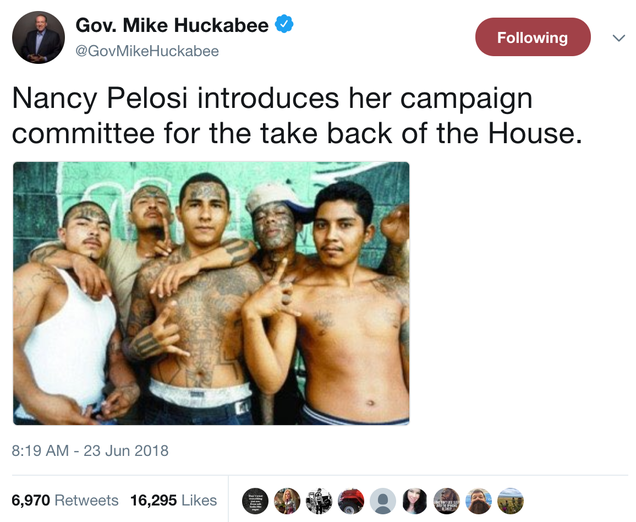Click the tweet text about Nancy Pelosi

tap(297, 116)
